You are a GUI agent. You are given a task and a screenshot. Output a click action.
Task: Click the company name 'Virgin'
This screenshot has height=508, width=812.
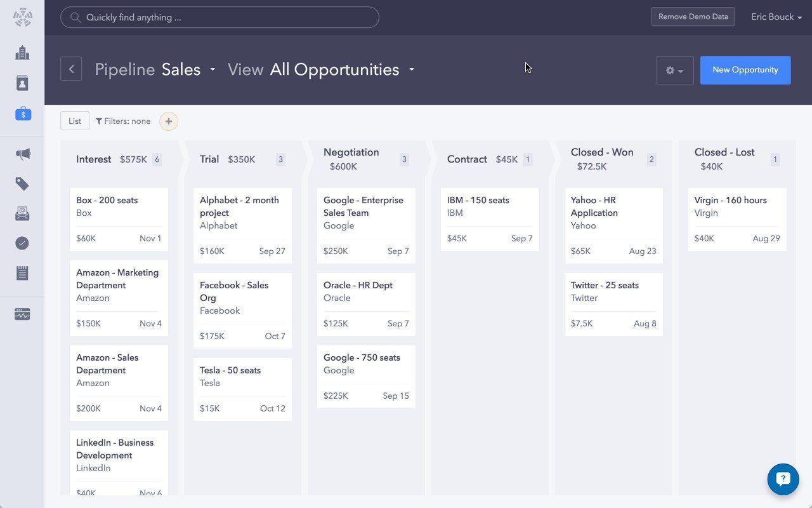[x=706, y=213]
